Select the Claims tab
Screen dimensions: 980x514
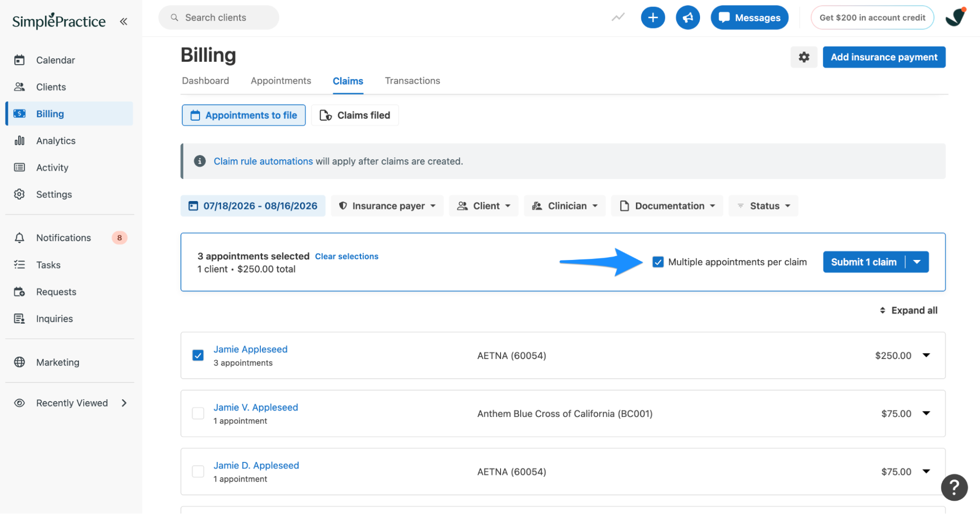tap(348, 81)
